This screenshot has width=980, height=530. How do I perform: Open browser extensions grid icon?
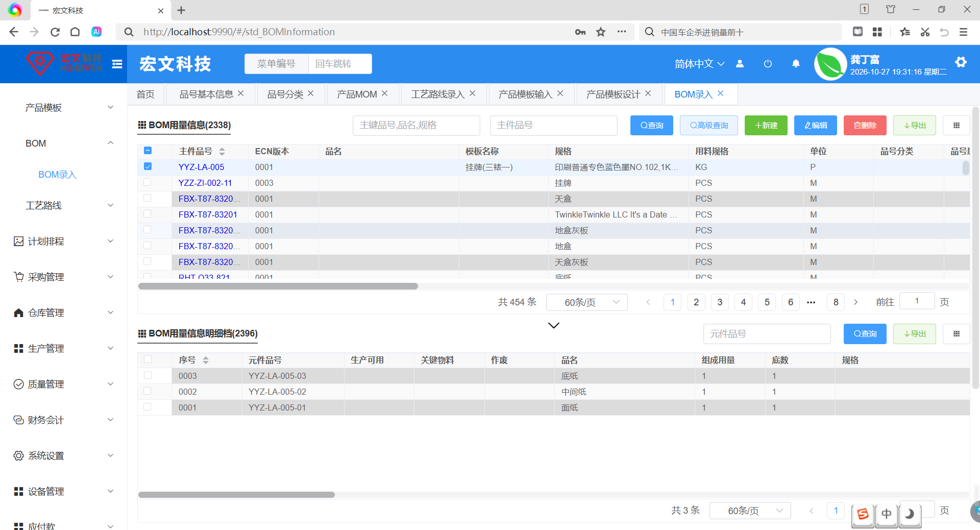[x=877, y=32]
